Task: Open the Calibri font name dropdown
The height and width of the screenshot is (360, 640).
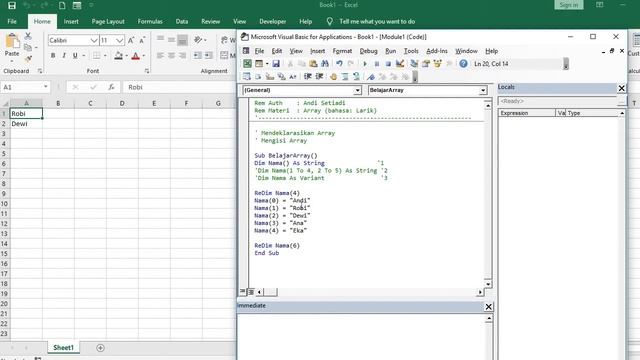Action: [94, 40]
